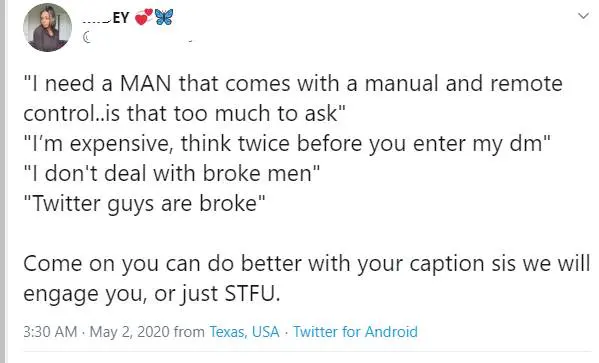This screenshot has height=363, width=599.
Task: Click the "engage you, or just STFU" line
Action: (152, 294)
